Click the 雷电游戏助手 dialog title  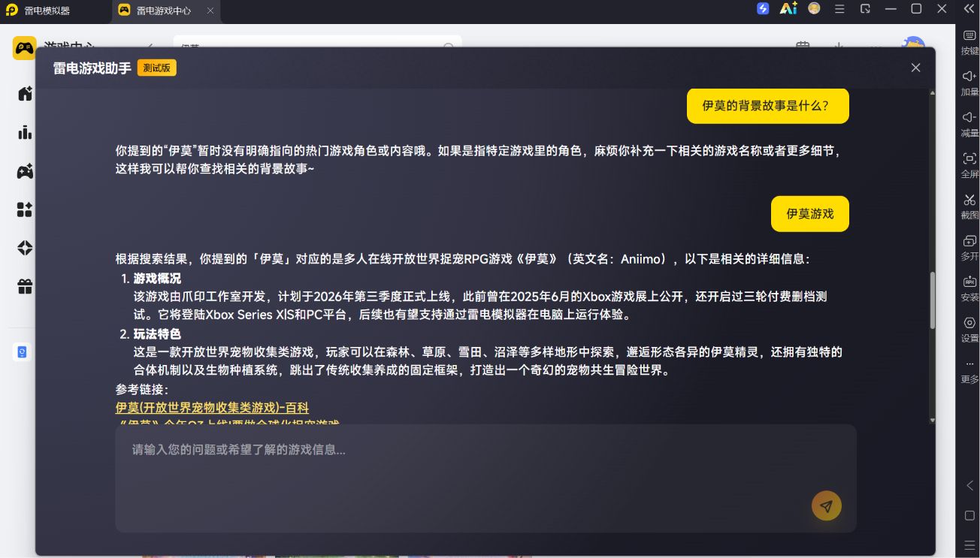point(92,68)
